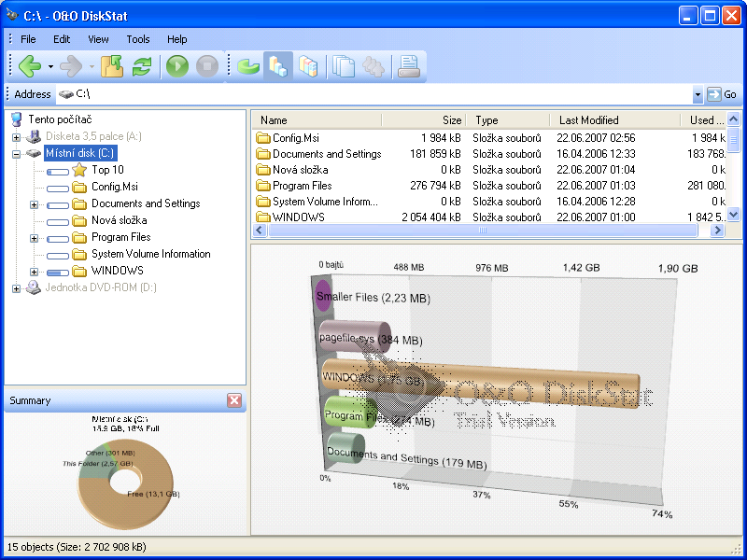Select Tento počítač computer icon

(x=17, y=119)
